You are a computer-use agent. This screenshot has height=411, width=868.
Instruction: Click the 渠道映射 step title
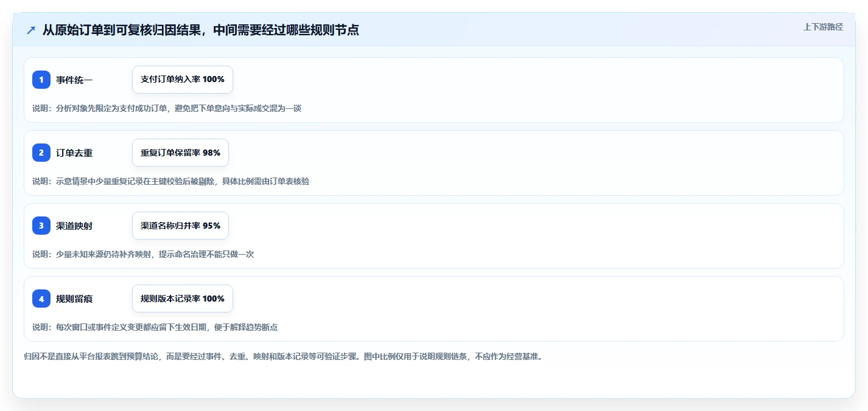click(x=74, y=226)
